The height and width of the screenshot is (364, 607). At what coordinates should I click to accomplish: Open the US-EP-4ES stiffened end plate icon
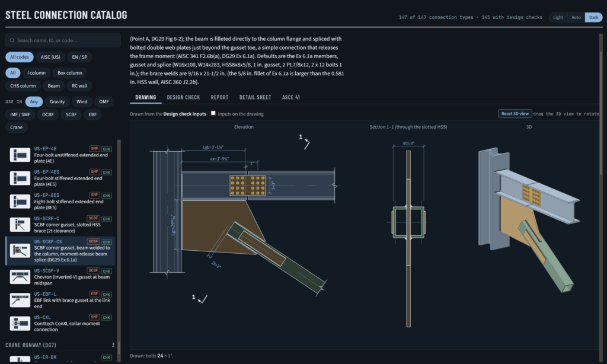[20, 178]
